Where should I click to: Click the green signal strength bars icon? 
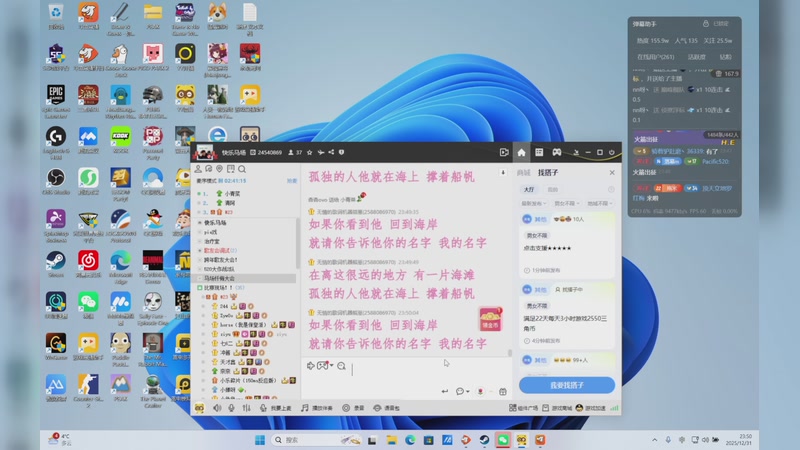(614, 408)
